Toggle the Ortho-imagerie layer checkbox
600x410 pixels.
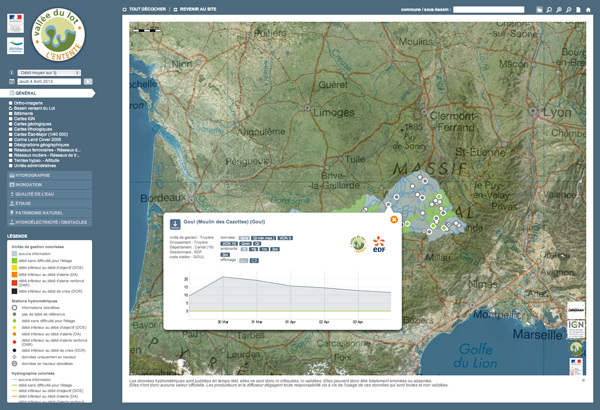click(x=11, y=103)
